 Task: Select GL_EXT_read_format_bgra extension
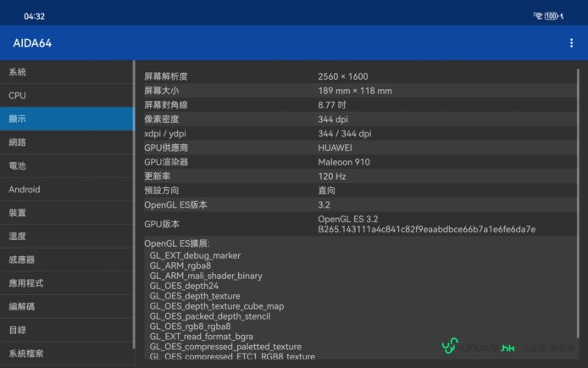point(202,337)
